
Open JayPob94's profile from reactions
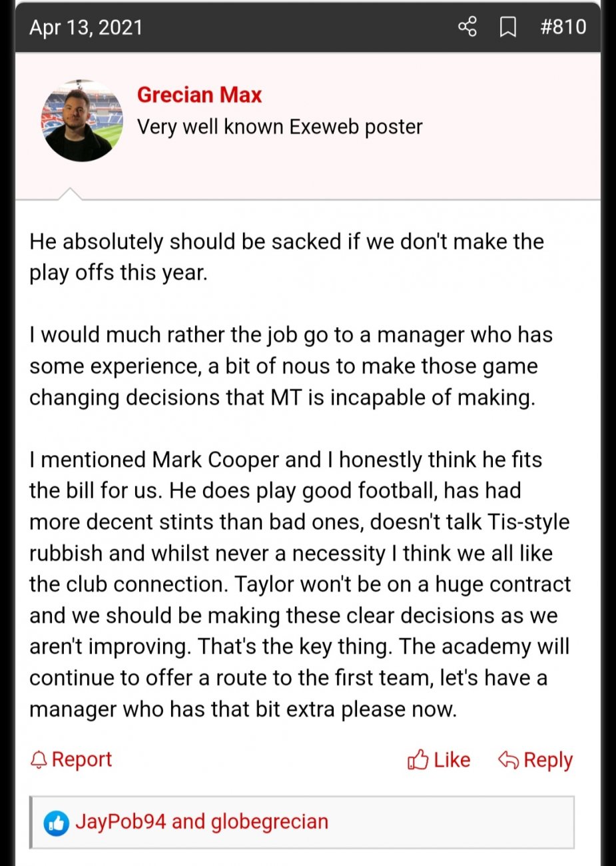[x=121, y=821]
